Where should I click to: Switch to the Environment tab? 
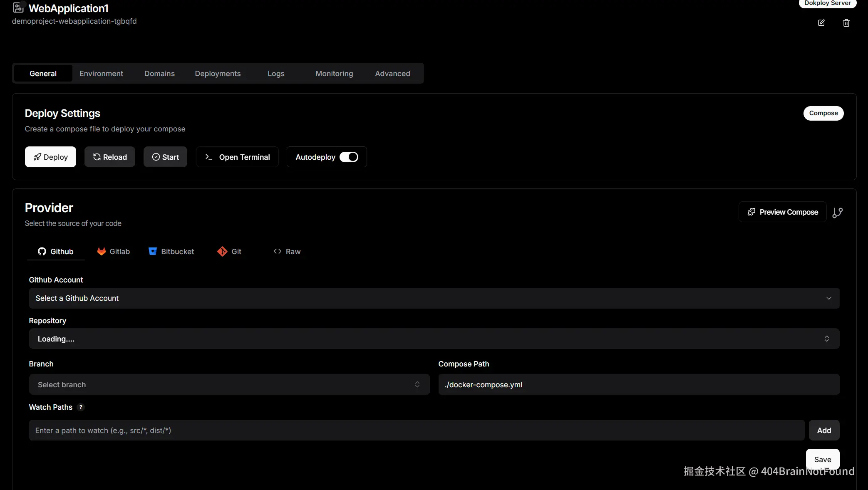(x=101, y=74)
